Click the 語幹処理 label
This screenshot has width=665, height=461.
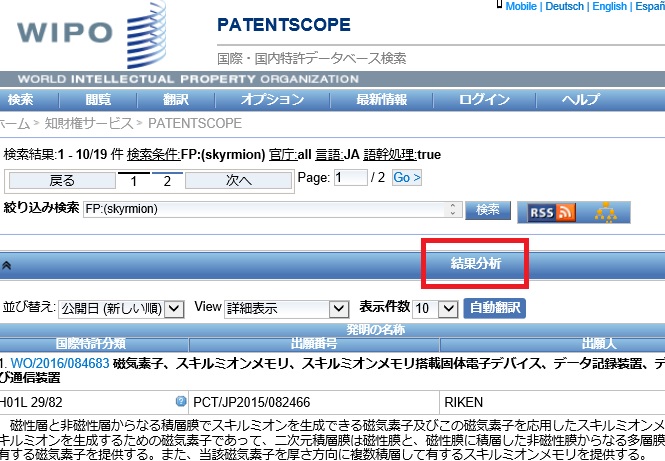(390, 154)
